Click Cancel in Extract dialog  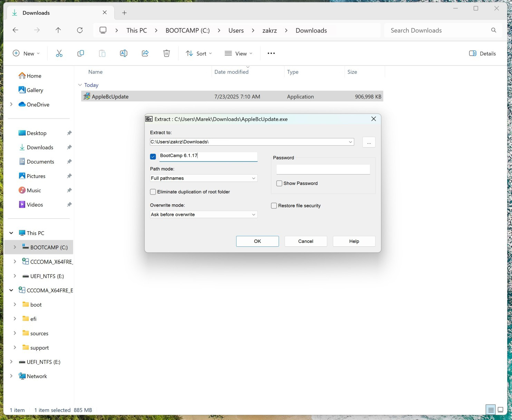click(x=306, y=241)
